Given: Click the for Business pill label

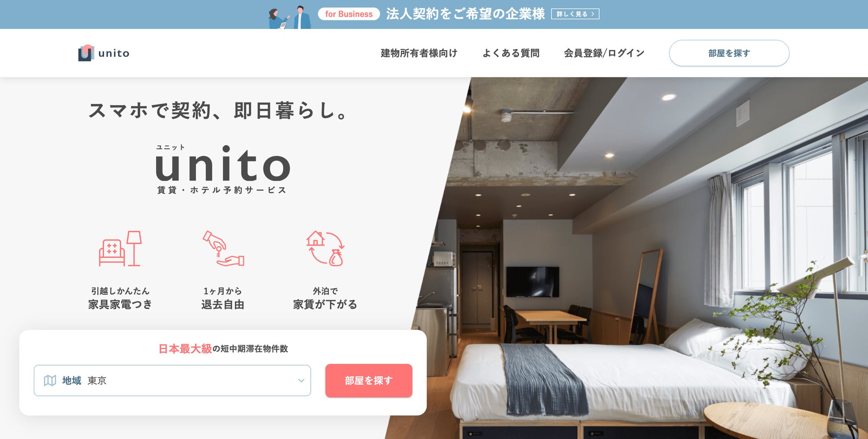Looking at the screenshot, I should pyautogui.click(x=349, y=14).
